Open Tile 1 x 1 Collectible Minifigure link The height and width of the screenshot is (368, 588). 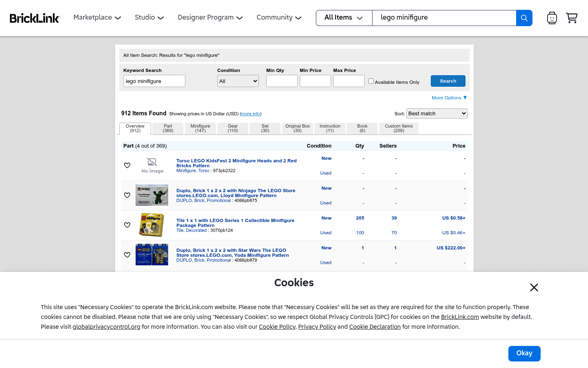click(235, 223)
